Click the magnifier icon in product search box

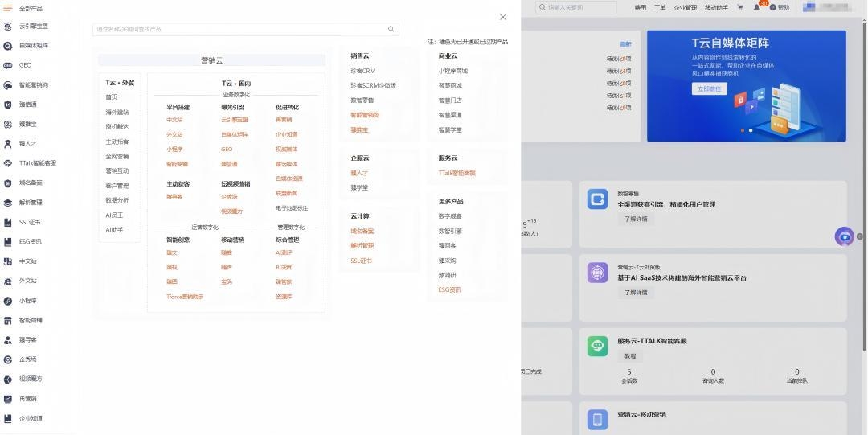(x=391, y=29)
